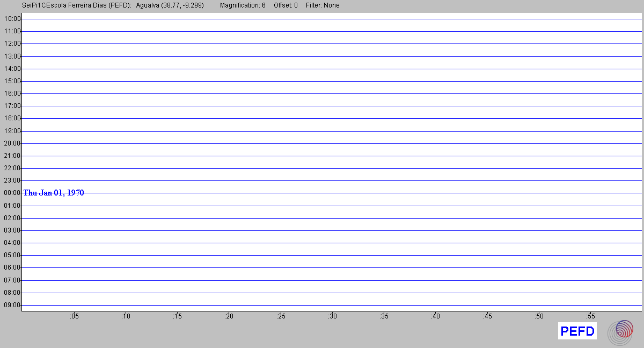
Task: Click the 23:00 hour row label
Action: pos(12,180)
